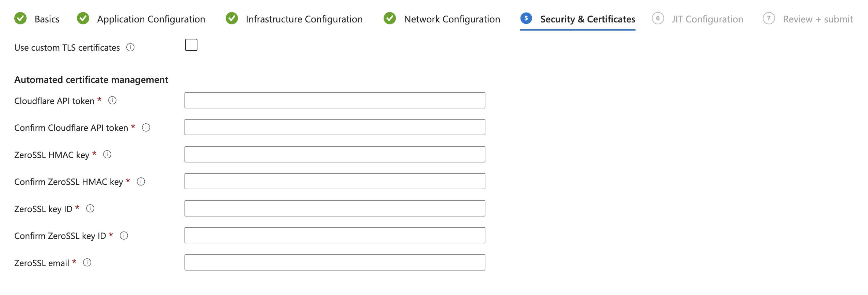This screenshot has height=295, width=868.
Task: Focus the ZeroSSL email input field
Action: click(x=335, y=262)
